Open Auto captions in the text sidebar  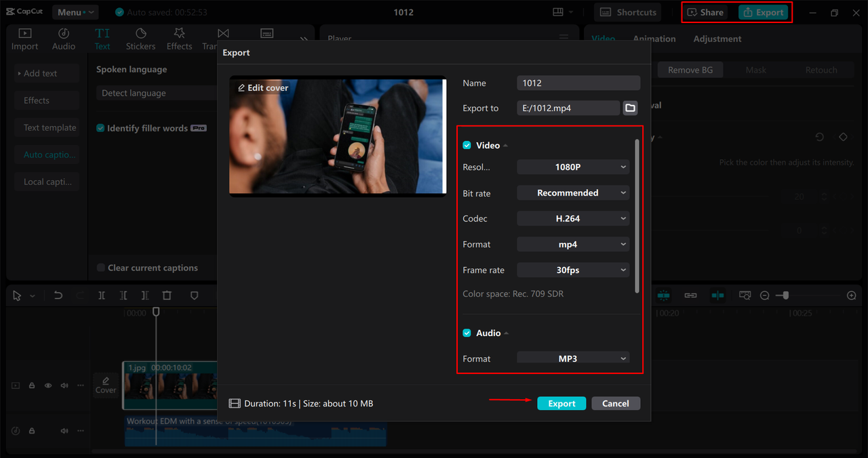(x=48, y=154)
